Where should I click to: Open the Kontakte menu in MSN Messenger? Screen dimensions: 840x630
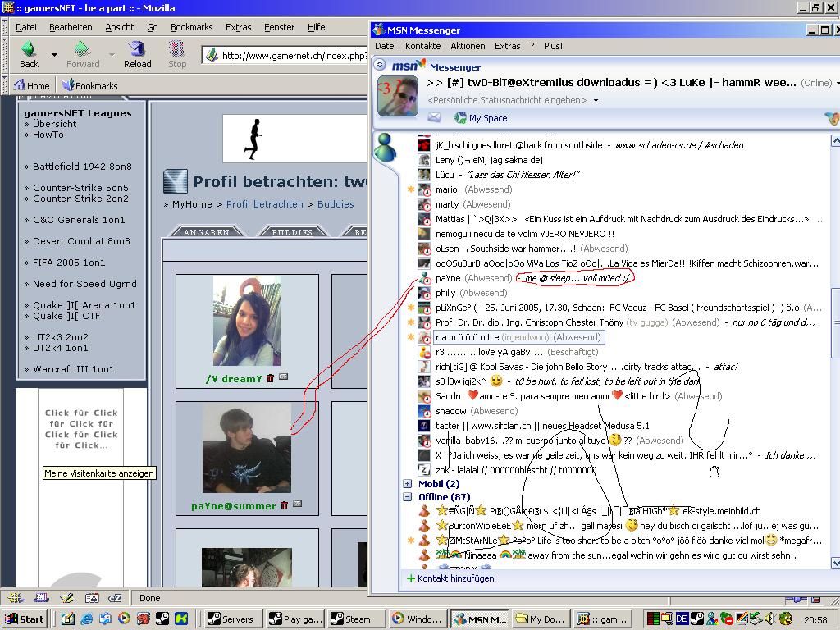tap(422, 46)
